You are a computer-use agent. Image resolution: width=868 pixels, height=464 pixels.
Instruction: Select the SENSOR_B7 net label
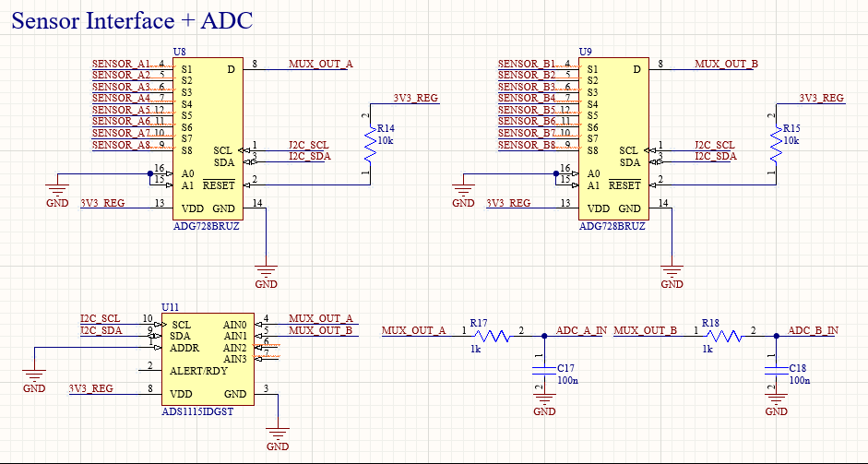tap(527, 133)
